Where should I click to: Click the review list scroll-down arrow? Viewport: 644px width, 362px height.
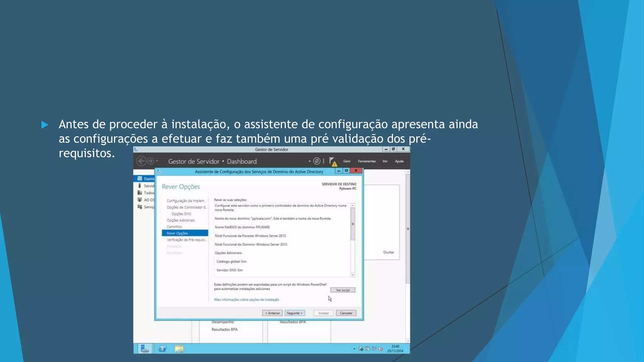tap(353, 275)
